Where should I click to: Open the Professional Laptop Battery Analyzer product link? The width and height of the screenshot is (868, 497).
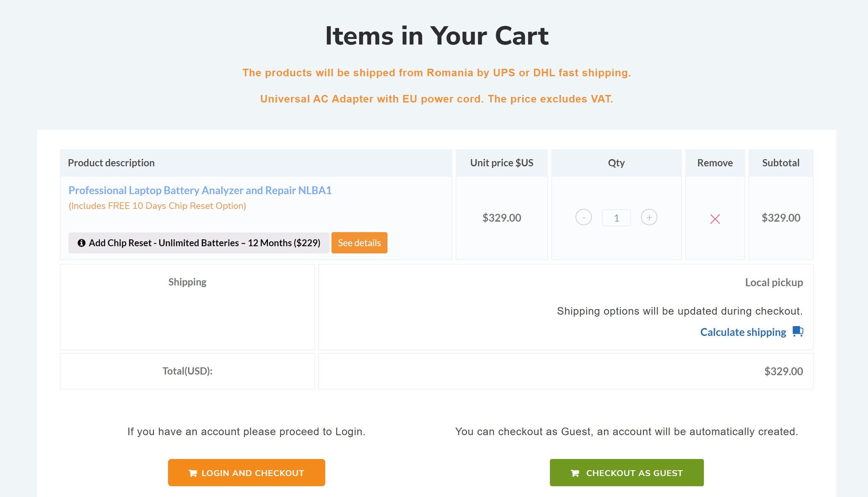[x=200, y=190]
